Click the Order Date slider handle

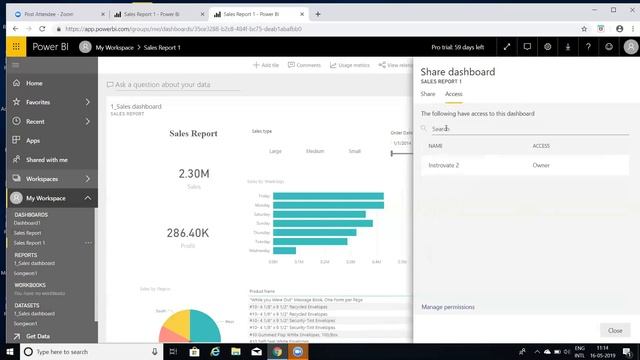pos(392,153)
